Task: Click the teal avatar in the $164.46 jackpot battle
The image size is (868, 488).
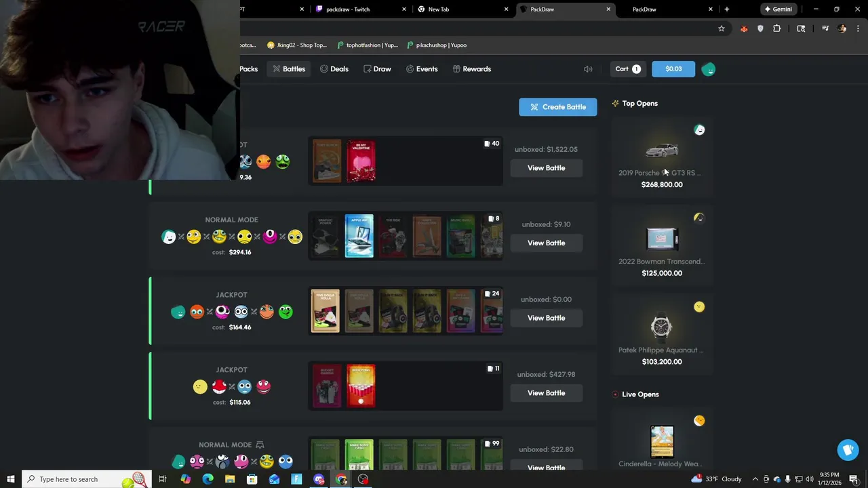Action: point(178,312)
